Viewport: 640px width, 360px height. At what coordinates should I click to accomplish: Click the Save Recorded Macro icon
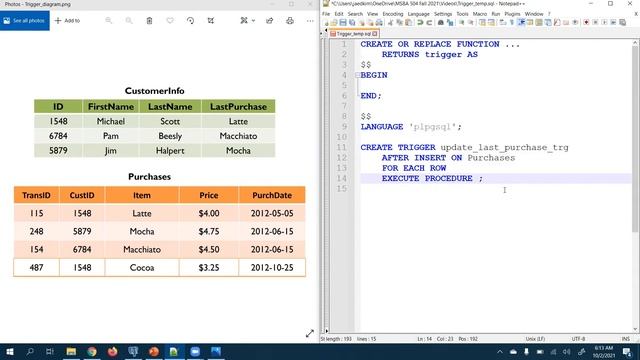tap(622, 22)
